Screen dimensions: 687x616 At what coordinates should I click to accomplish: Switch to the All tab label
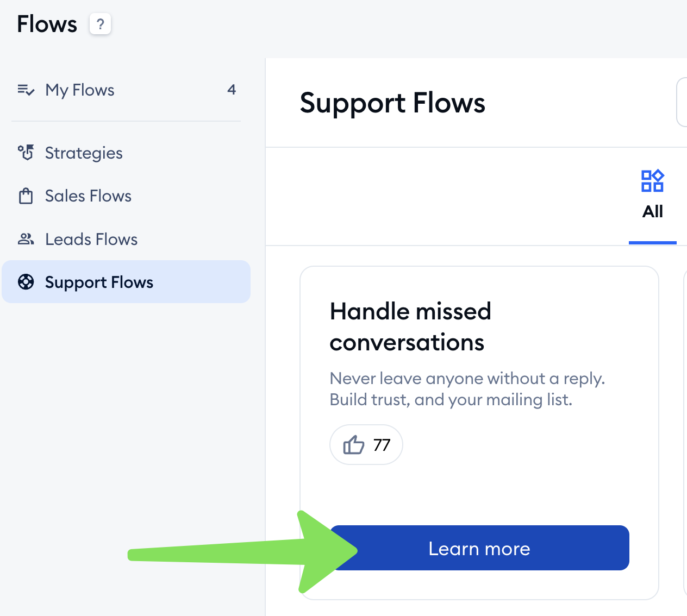tap(652, 211)
